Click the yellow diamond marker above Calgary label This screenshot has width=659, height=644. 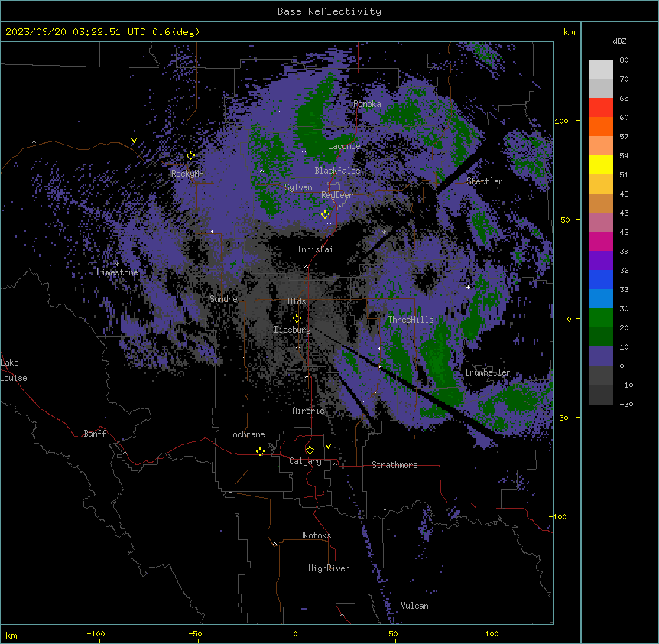click(x=310, y=450)
